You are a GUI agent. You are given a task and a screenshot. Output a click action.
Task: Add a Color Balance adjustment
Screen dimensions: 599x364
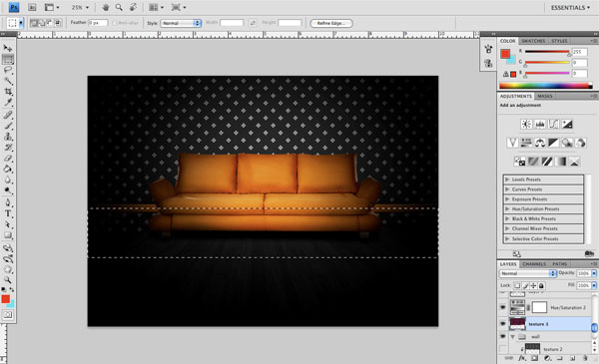click(x=540, y=143)
